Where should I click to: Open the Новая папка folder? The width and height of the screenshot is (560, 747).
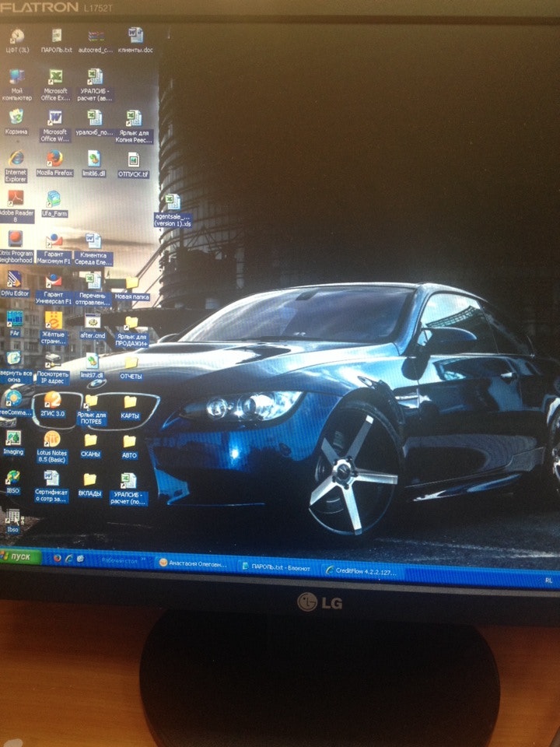point(132,288)
